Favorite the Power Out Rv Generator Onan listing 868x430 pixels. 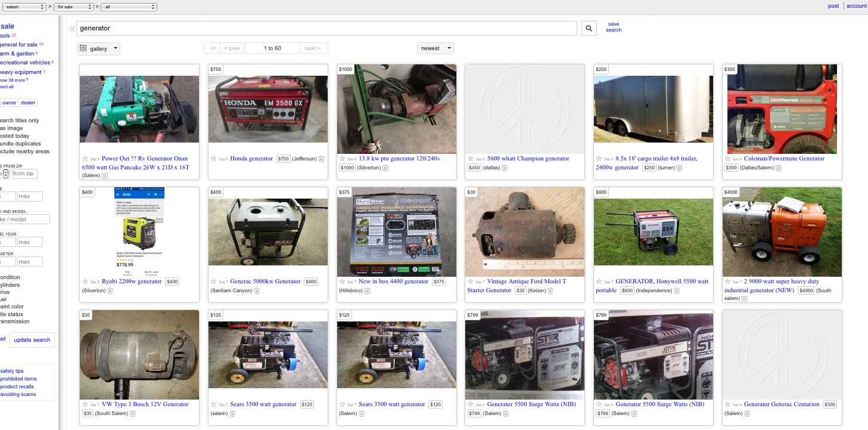85,159
